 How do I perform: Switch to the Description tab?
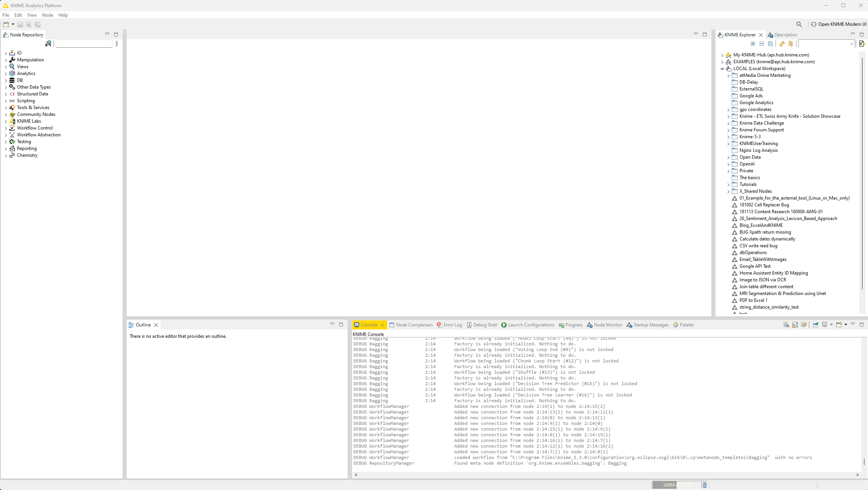click(782, 35)
